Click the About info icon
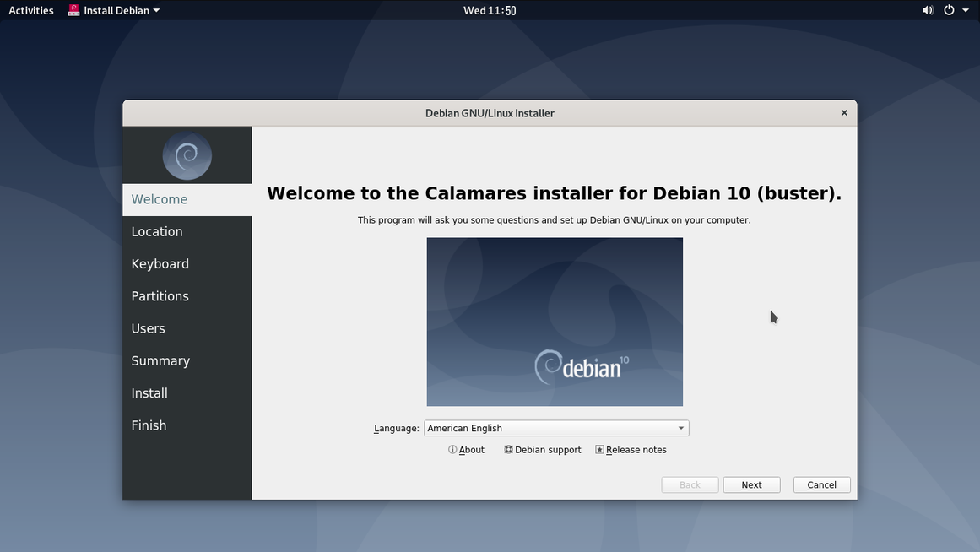 pos(452,450)
